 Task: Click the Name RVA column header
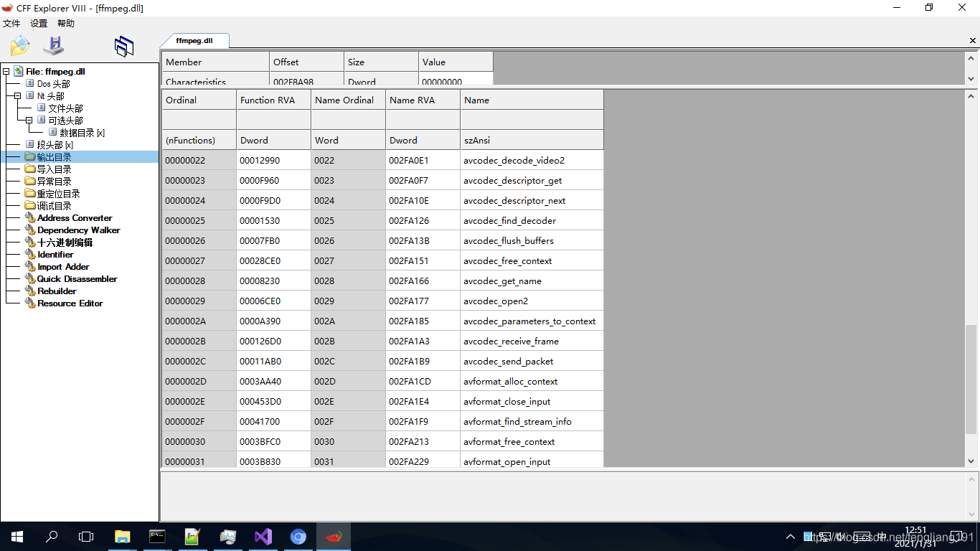423,100
